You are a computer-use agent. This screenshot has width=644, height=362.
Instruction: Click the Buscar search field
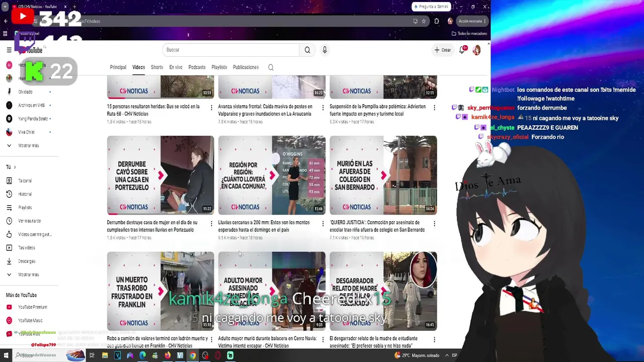[x=231, y=50]
